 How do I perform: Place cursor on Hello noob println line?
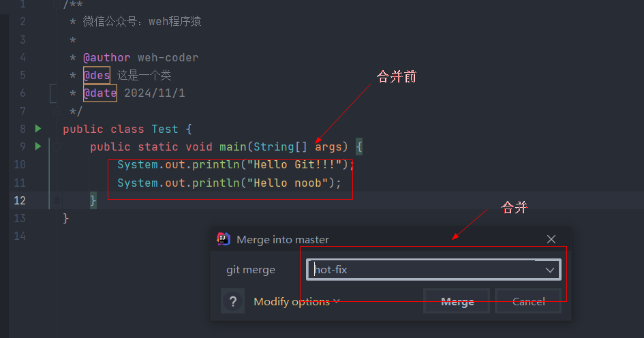click(x=229, y=183)
